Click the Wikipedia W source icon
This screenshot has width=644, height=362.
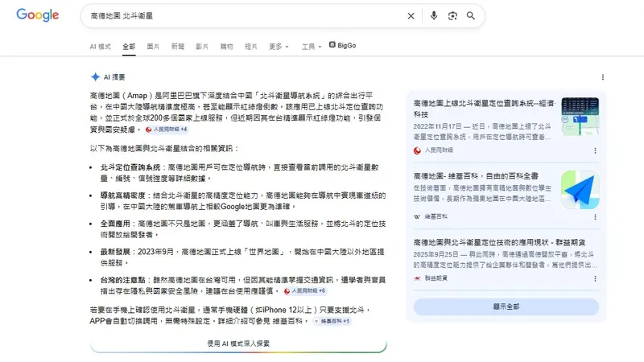pyautogui.click(x=417, y=216)
